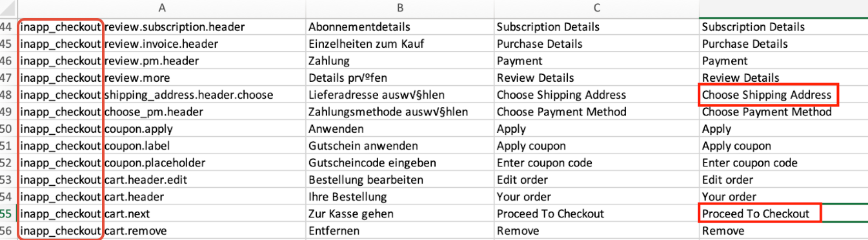Select the highlighted Choose Shipping Address cell

[x=769, y=95]
